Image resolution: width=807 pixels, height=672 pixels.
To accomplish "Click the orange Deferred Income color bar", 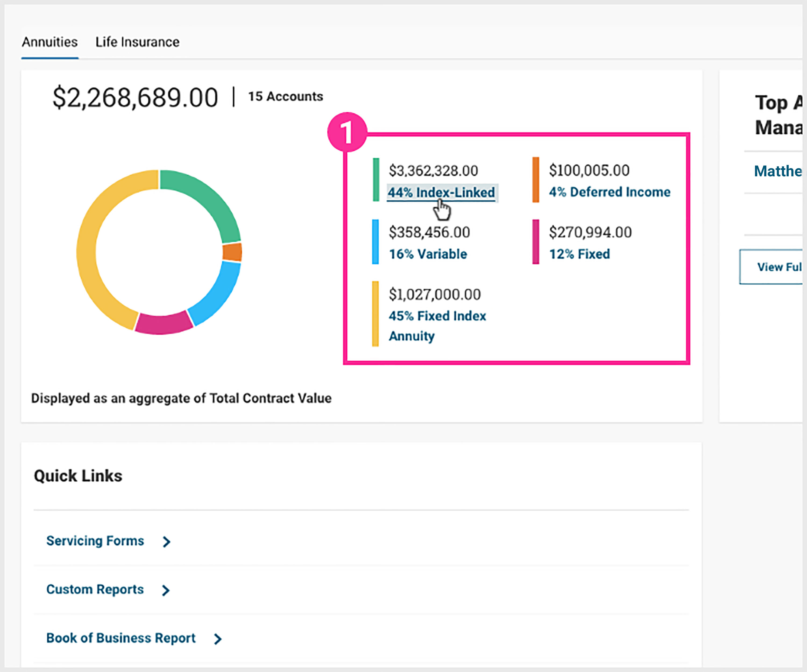I will (536, 180).
